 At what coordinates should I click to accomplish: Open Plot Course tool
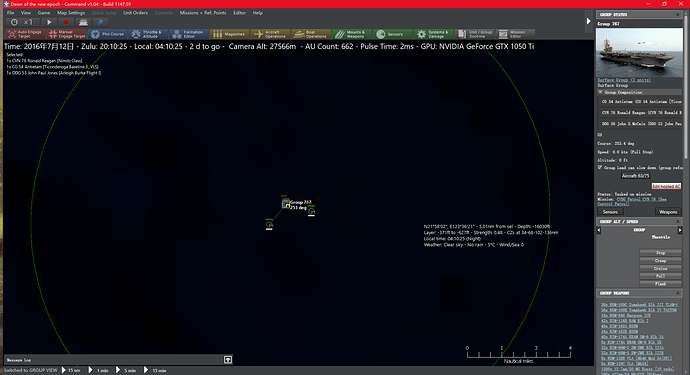[107, 34]
